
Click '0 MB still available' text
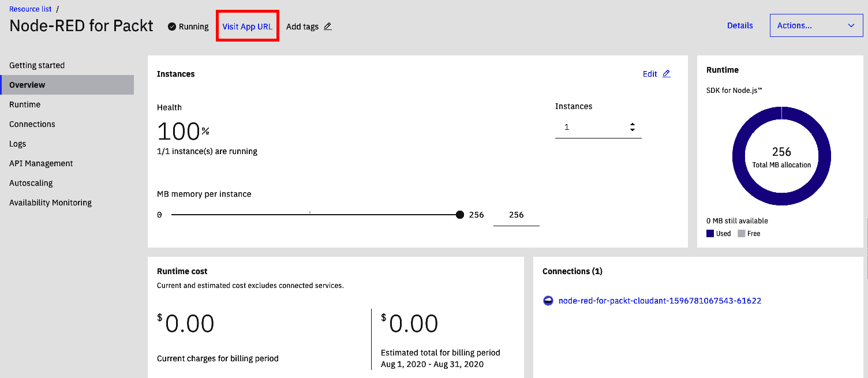pyautogui.click(x=737, y=221)
